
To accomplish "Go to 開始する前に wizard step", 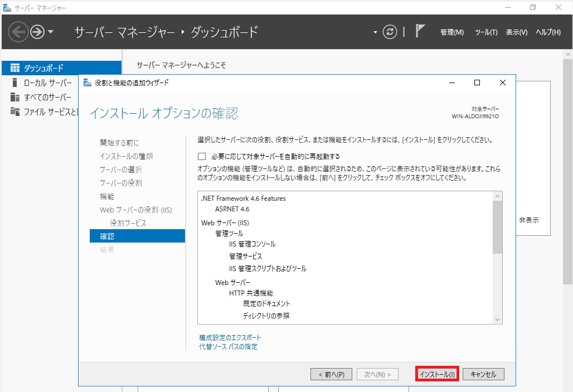I will [x=119, y=143].
